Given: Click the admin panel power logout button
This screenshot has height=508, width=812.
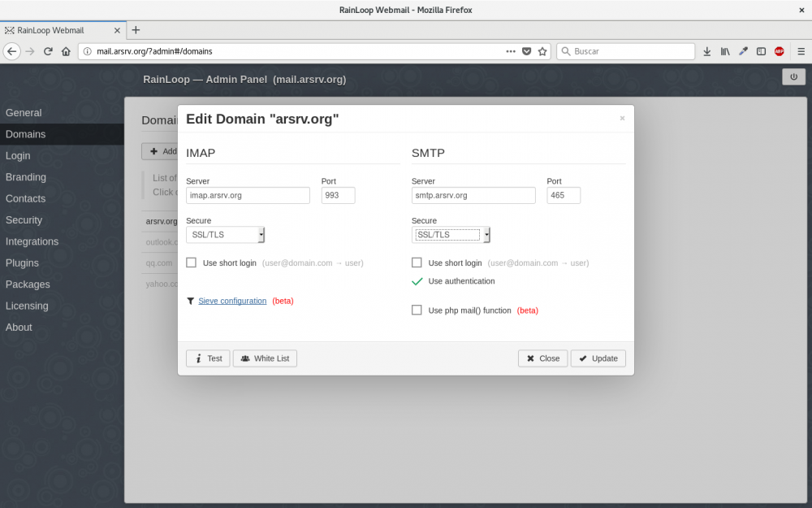Looking at the screenshot, I should (x=793, y=76).
